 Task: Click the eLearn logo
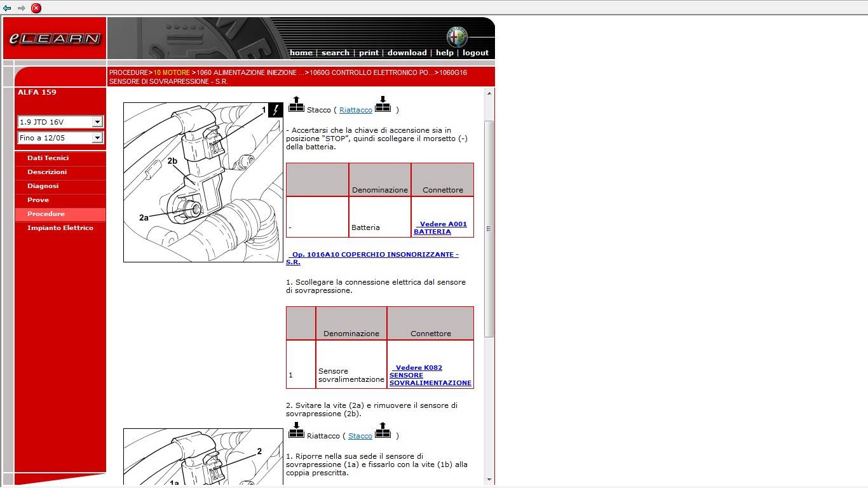click(55, 39)
